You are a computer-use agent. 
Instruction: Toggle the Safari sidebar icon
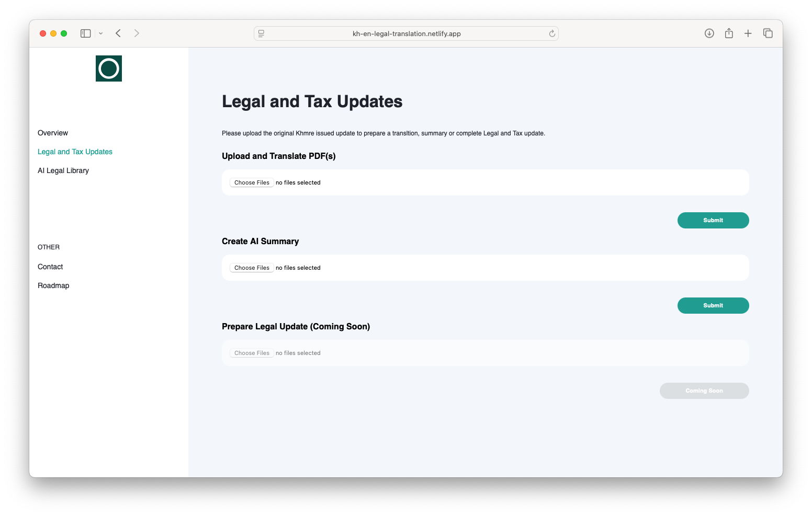86,33
